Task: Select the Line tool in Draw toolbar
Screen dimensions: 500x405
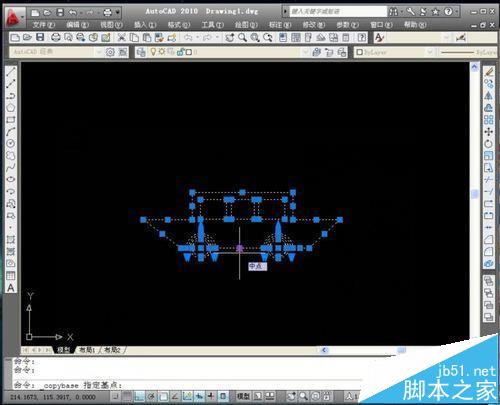Action: coord(11,72)
